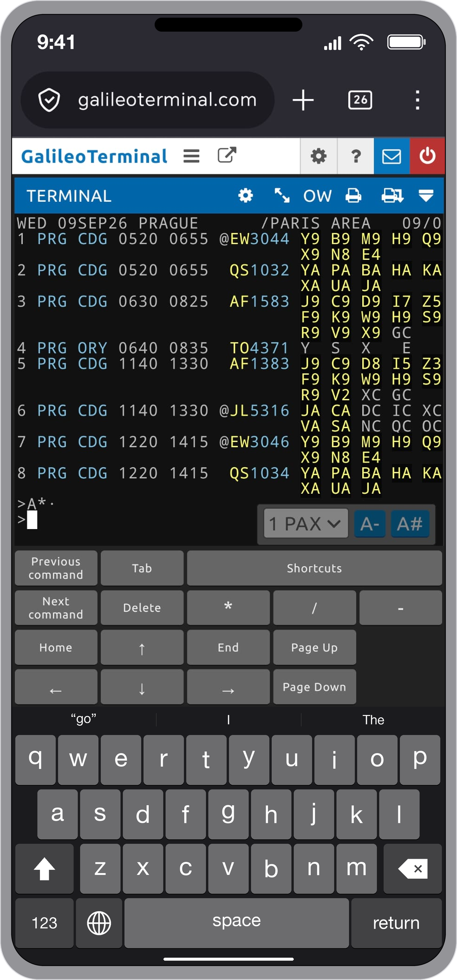Switch keyboard to 123 numbers

[45, 923]
